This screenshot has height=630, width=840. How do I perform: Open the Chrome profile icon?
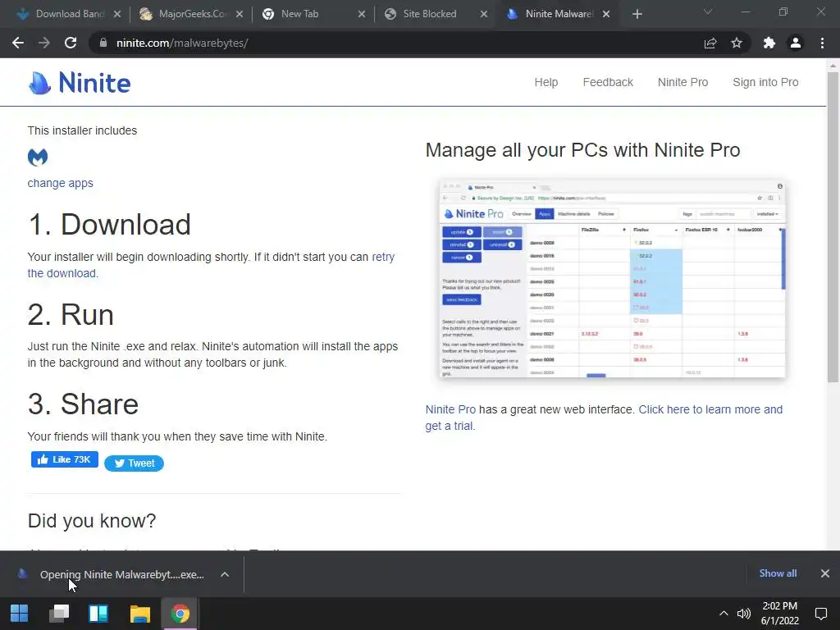click(796, 43)
